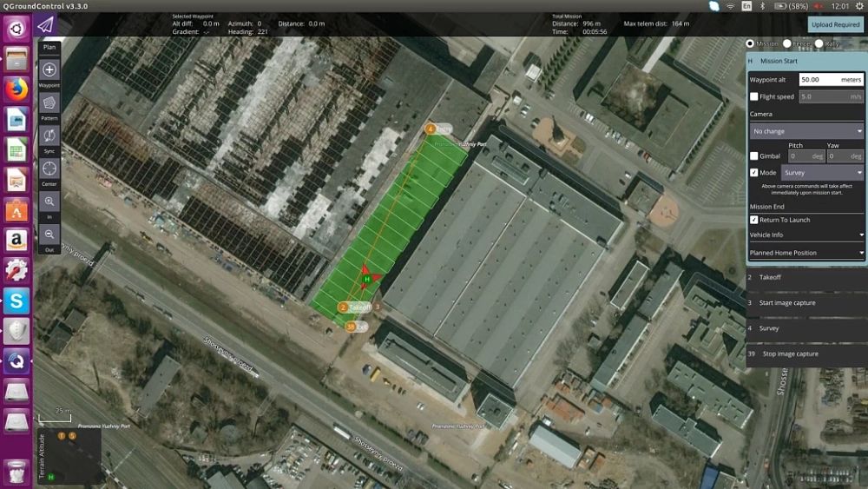Screen dimensions: 868x489
Task: Enable the Gimbal checkbox
Action: click(753, 156)
